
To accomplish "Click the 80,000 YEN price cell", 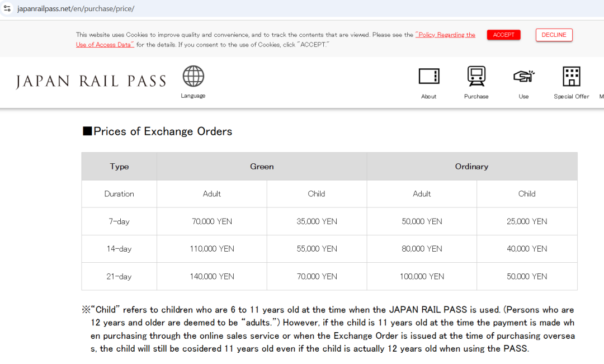I will 422,249.
